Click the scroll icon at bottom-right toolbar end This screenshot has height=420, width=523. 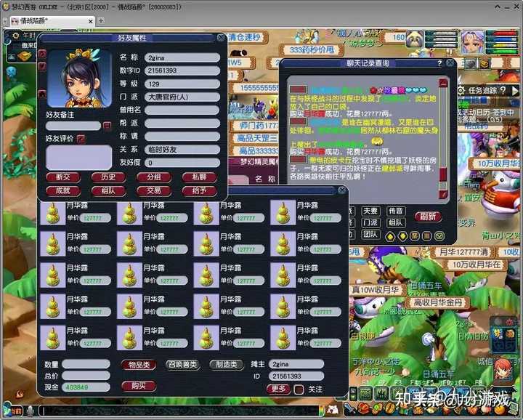point(514,409)
